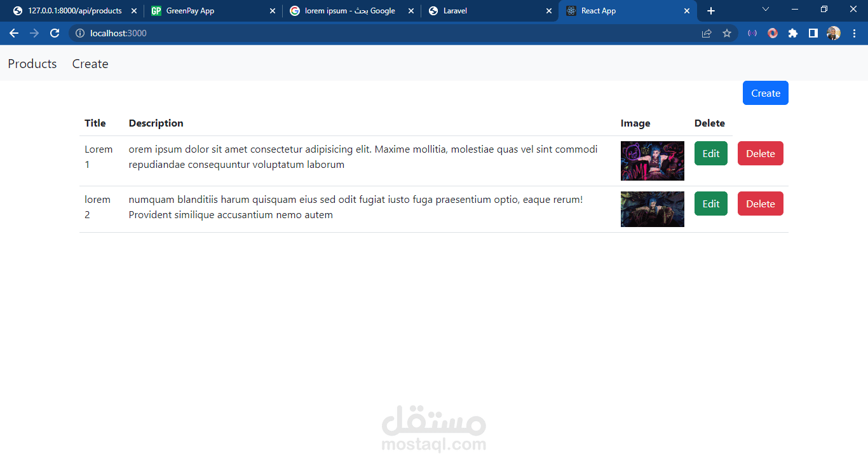The height and width of the screenshot is (463, 868).
Task: Minimize the Chrome window
Action: pyautogui.click(x=795, y=10)
